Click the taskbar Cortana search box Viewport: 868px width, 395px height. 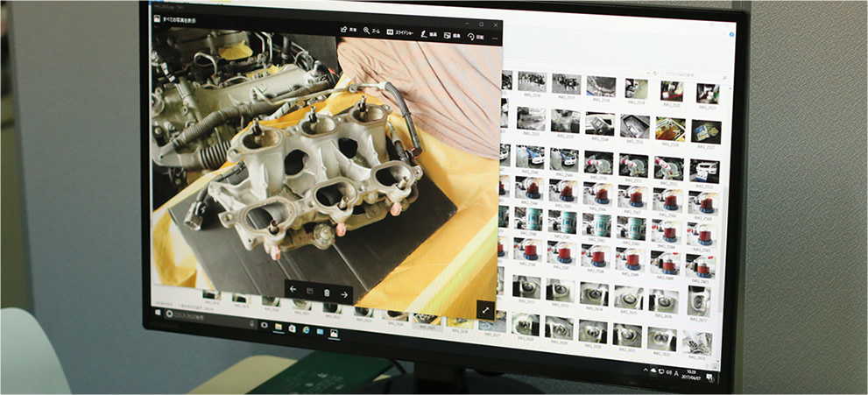[211, 319]
